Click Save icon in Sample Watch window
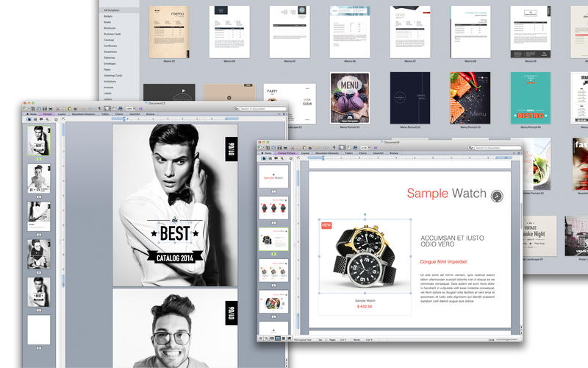The width and height of the screenshot is (588, 368). 279,148
